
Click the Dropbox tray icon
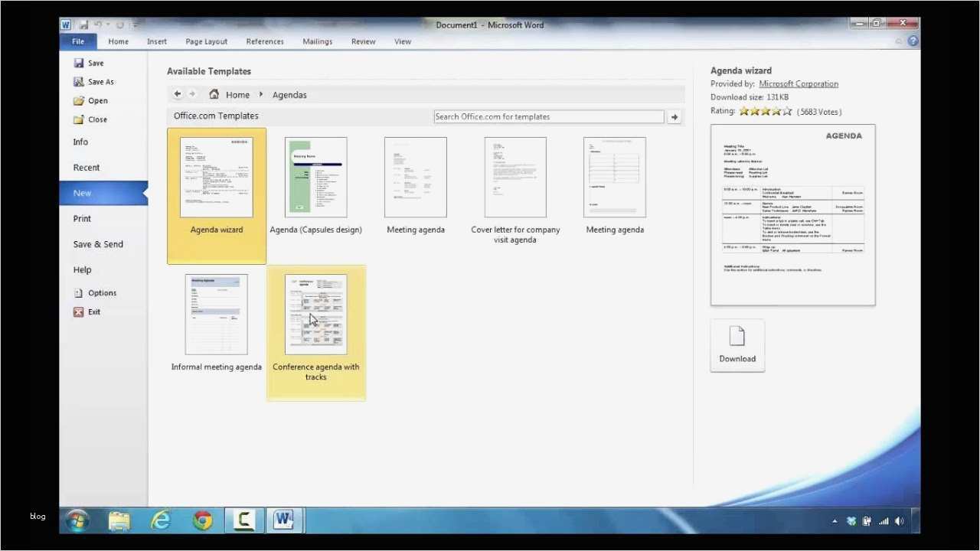[x=851, y=521]
